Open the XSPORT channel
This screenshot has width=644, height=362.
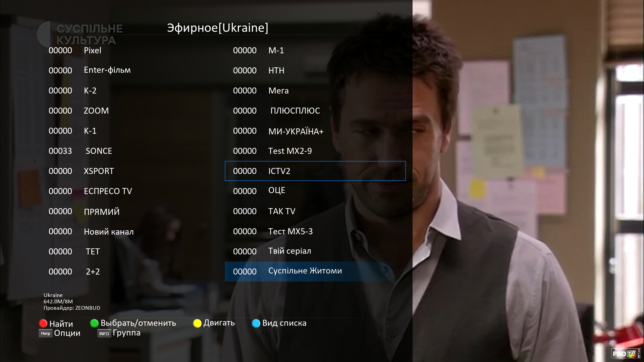99,171
